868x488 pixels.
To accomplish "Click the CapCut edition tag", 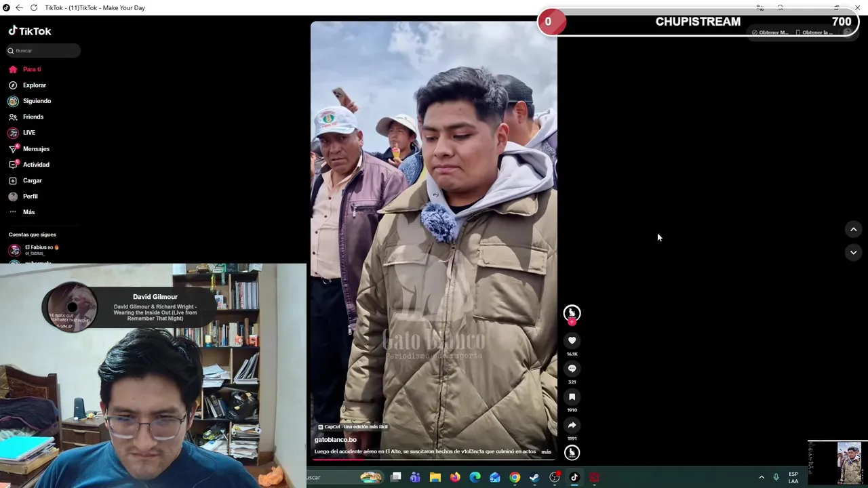I will (x=353, y=427).
